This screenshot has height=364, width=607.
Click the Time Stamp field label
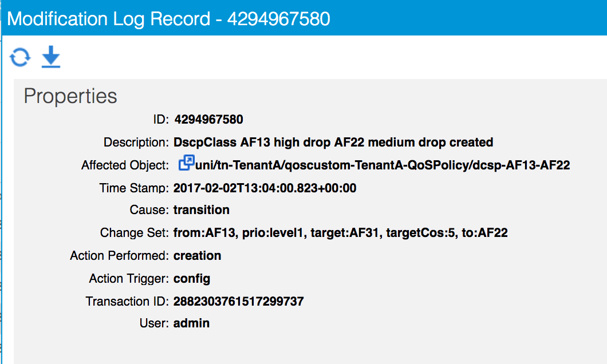134,188
